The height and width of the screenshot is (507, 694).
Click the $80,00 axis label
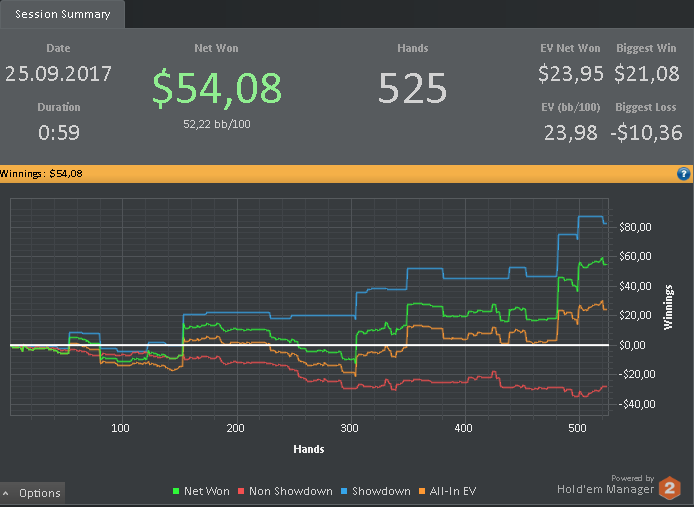pos(635,227)
